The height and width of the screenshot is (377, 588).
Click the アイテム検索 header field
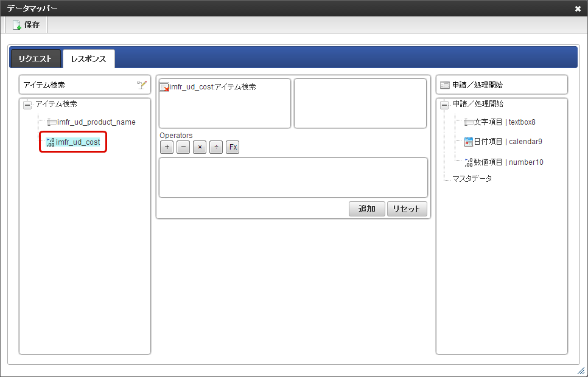(85, 85)
